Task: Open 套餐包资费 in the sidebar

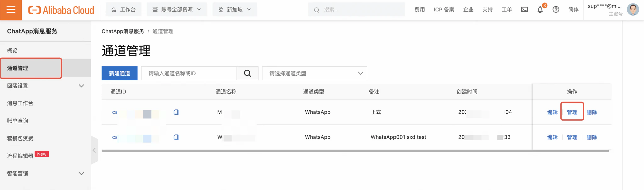Action: coord(20,138)
